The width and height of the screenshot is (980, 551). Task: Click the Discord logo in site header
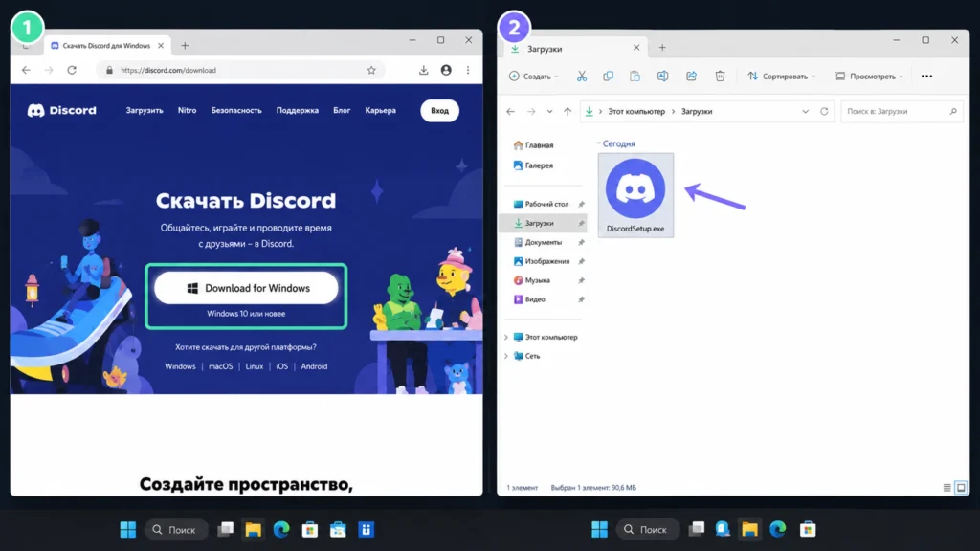[62, 111]
